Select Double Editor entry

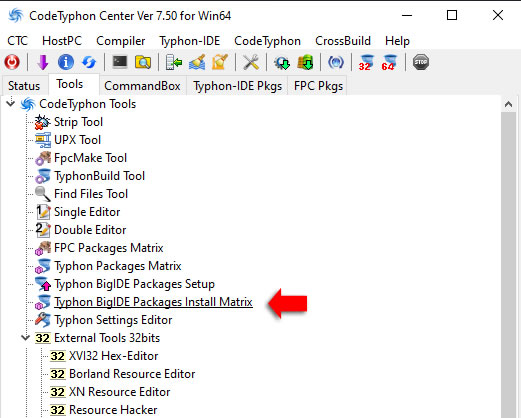tap(90, 230)
